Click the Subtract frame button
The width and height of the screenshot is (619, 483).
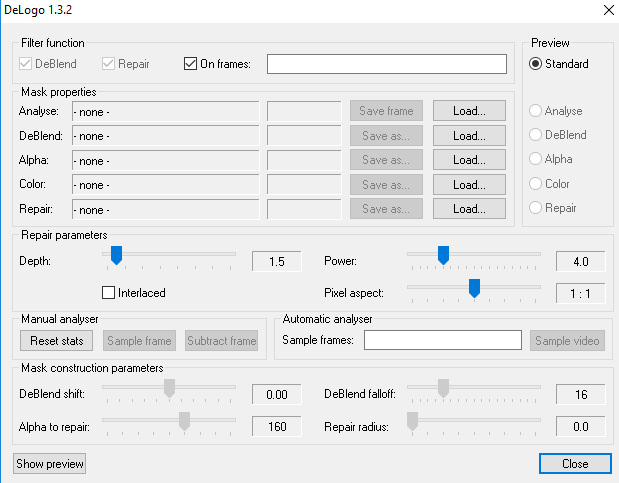(x=221, y=340)
